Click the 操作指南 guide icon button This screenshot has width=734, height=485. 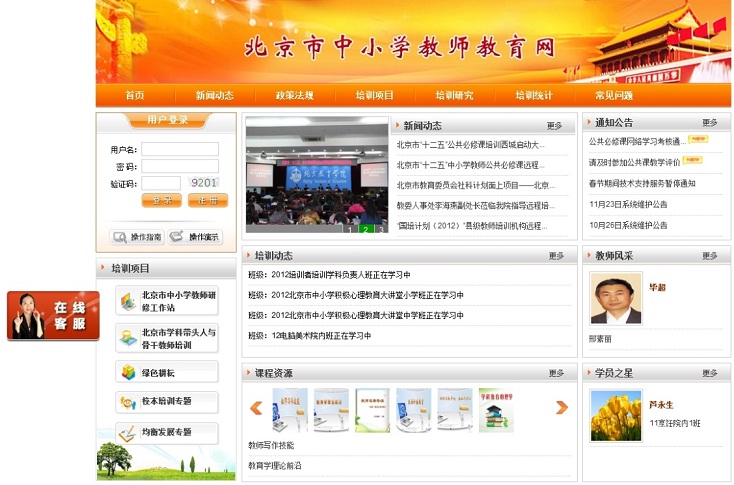pyautogui.click(x=137, y=237)
